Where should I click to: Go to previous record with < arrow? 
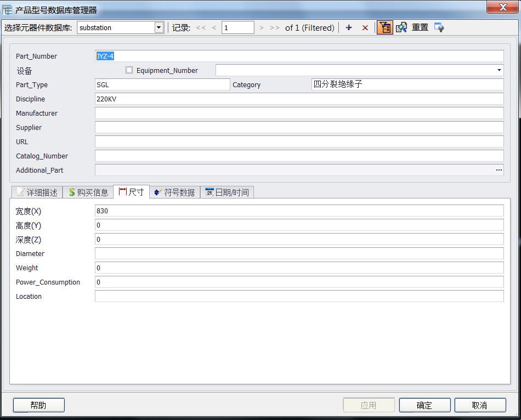point(214,27)
